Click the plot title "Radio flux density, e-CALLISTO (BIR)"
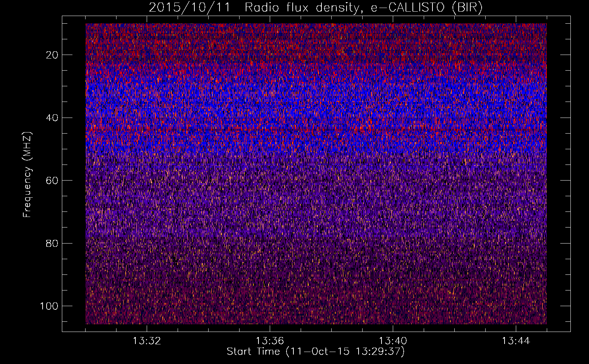Image resolution: width=589 pixels, height=364 pixels. 364,8
